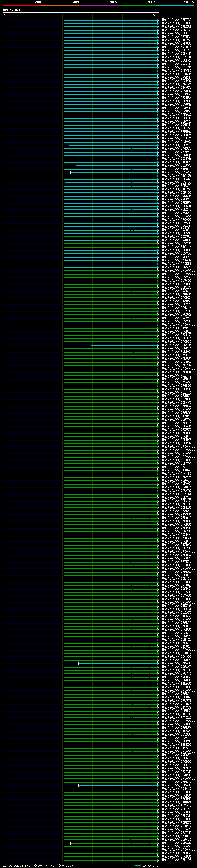The image size is (197, 868).
Task: Click the Large gaps legend text
Action: point(13,865)
